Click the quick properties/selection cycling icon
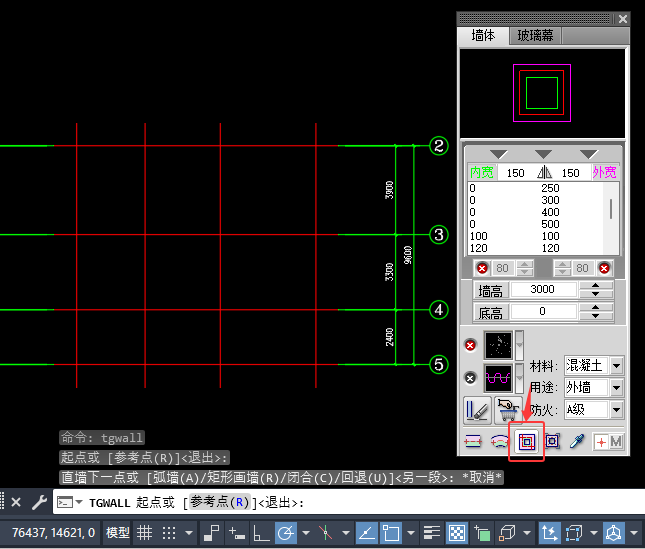 pyautogui.click(x=482, y=533)
